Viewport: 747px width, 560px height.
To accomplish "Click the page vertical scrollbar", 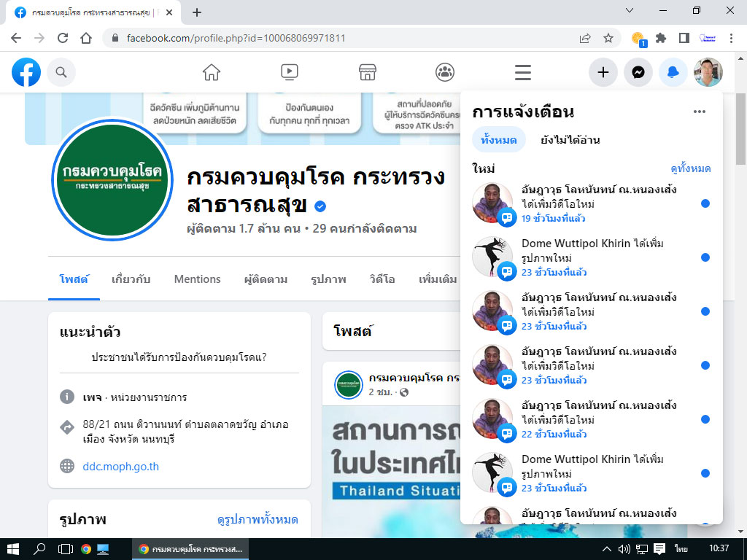I will coord(741,128).
